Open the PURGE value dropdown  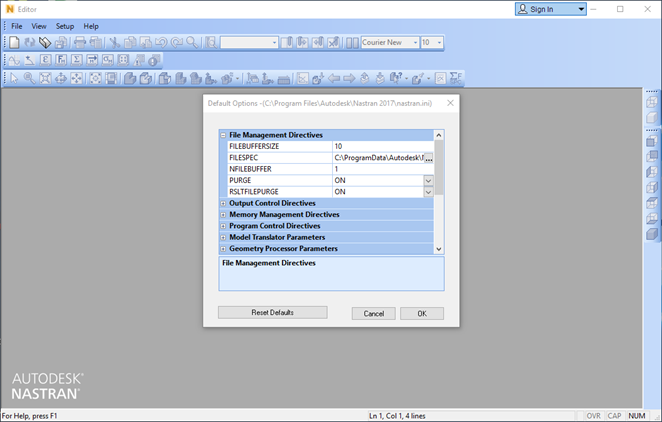(x=428, y=181)
